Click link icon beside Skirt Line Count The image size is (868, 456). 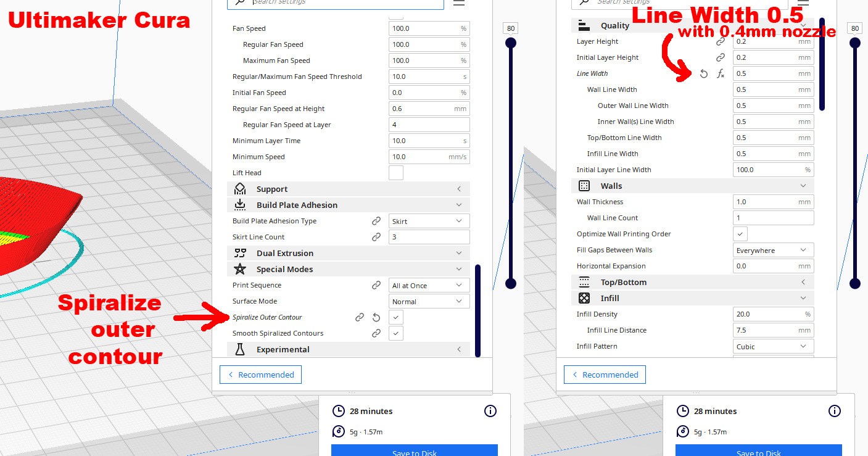(376, 237)
